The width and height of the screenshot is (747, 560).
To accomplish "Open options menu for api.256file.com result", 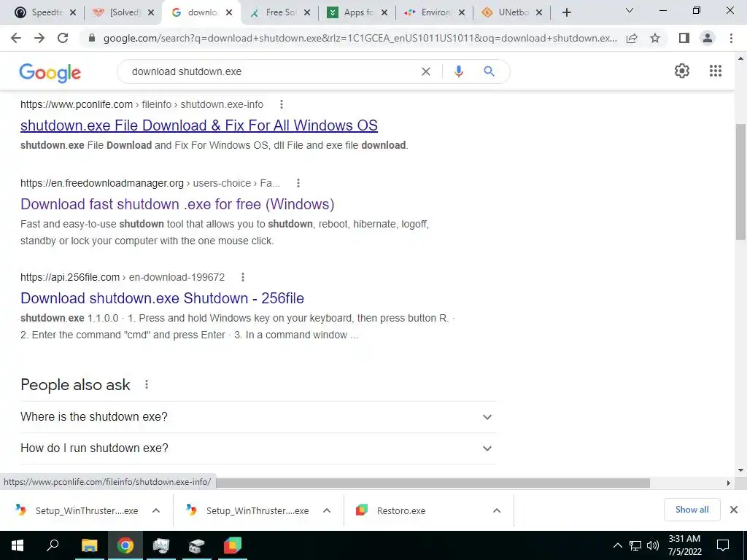I will click(x=243, y=277).
